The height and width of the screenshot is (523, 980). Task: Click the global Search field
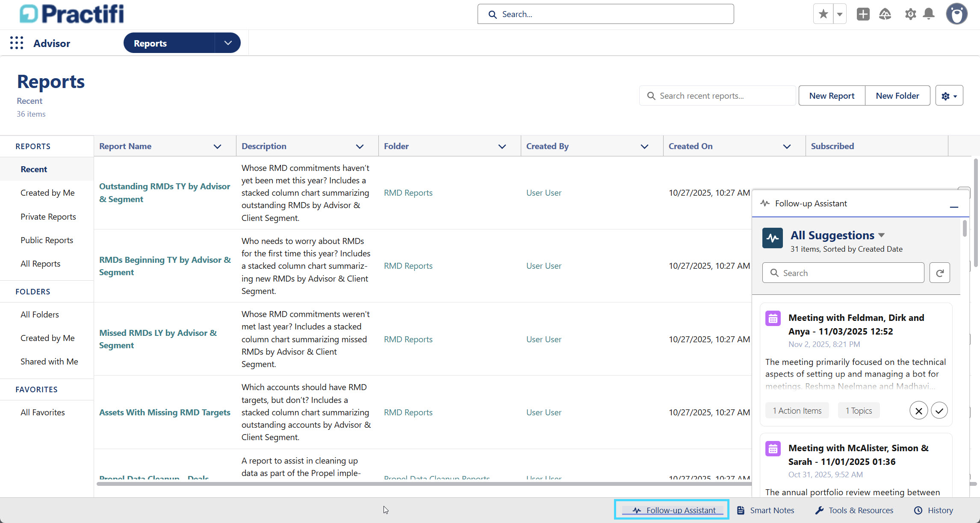click(605, 14)
